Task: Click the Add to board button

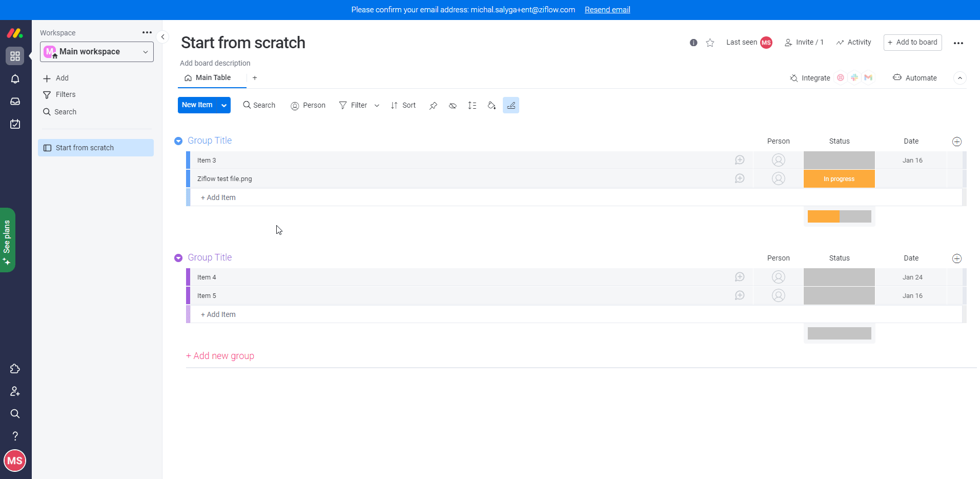Action: [912, 43]
